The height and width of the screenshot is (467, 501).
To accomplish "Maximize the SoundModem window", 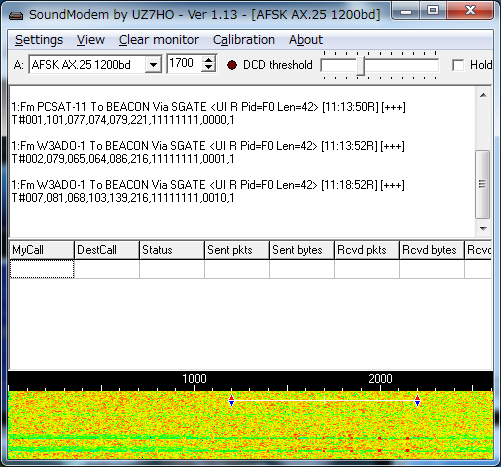I will click(x=432, y=11).
